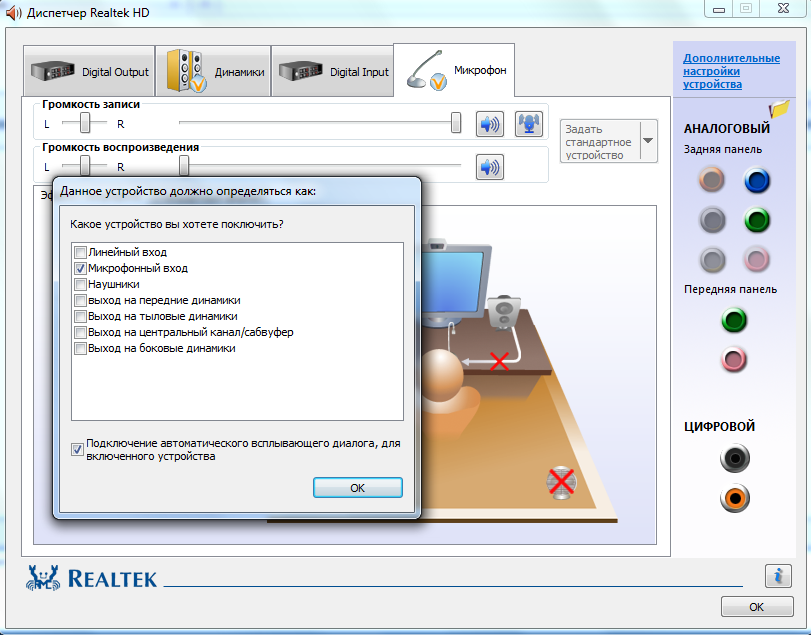
Task: Click red X on microphone cable
Action: tap(499, 361)
